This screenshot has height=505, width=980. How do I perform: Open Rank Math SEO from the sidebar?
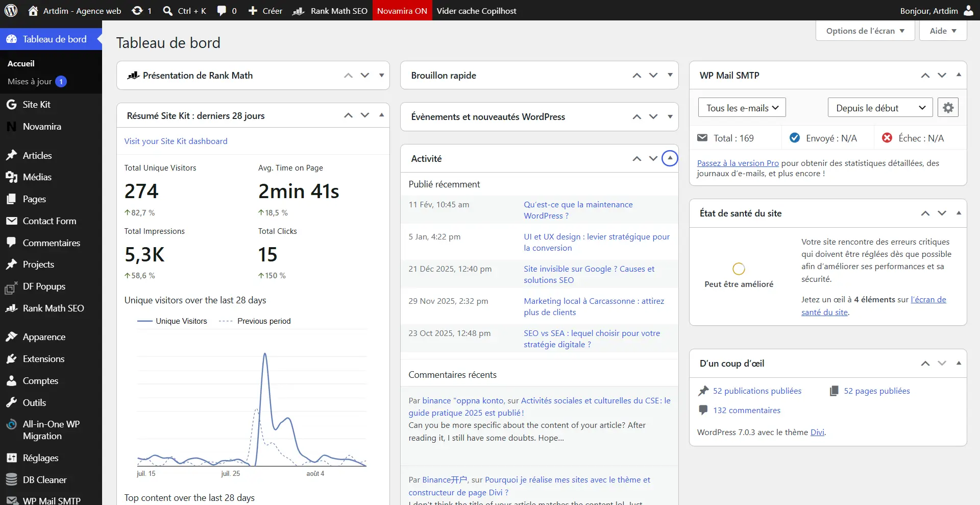click(51, 308)
